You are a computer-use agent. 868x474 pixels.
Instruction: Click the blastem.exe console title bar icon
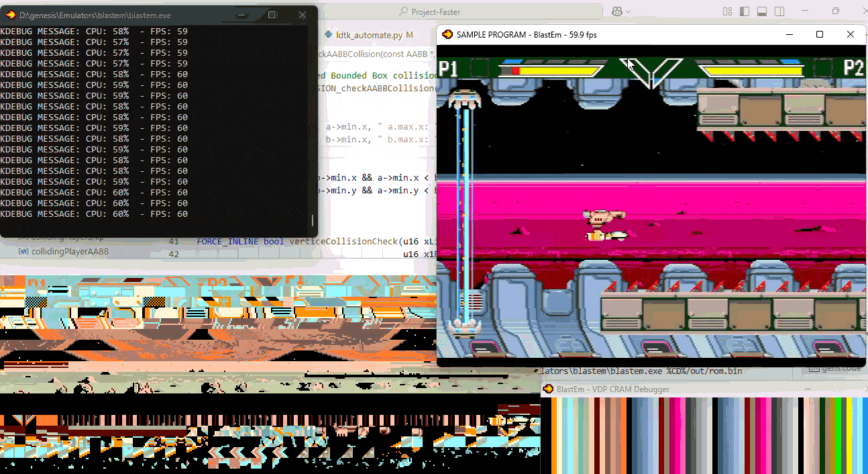[11, 15]
